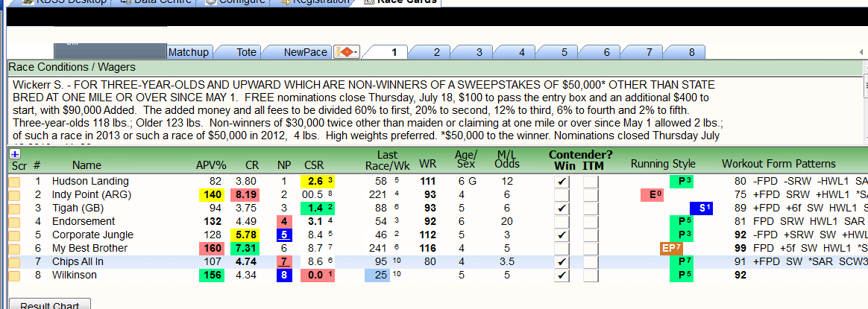Toggle Win contender for Wilkinson
868x309 pixels.
point(562,275)
